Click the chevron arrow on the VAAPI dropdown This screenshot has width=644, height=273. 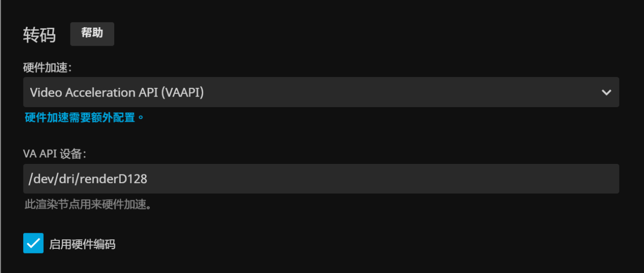point(606,93)
